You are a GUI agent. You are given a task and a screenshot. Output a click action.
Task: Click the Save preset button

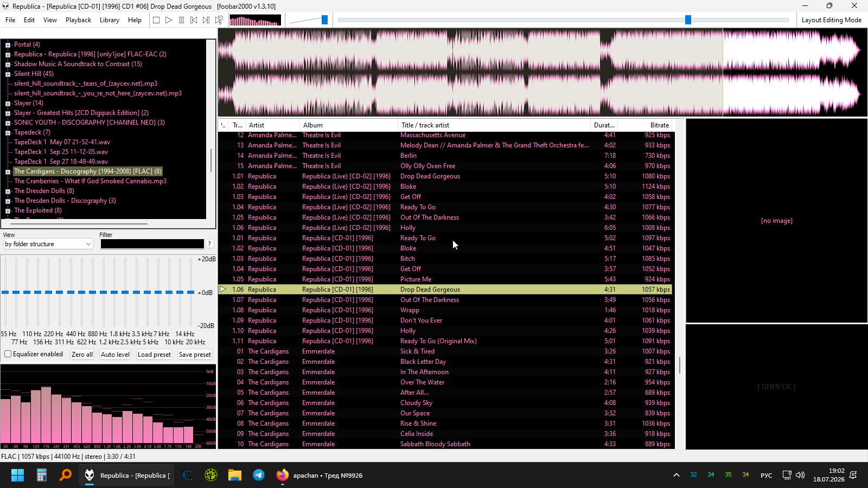(195, 355)
